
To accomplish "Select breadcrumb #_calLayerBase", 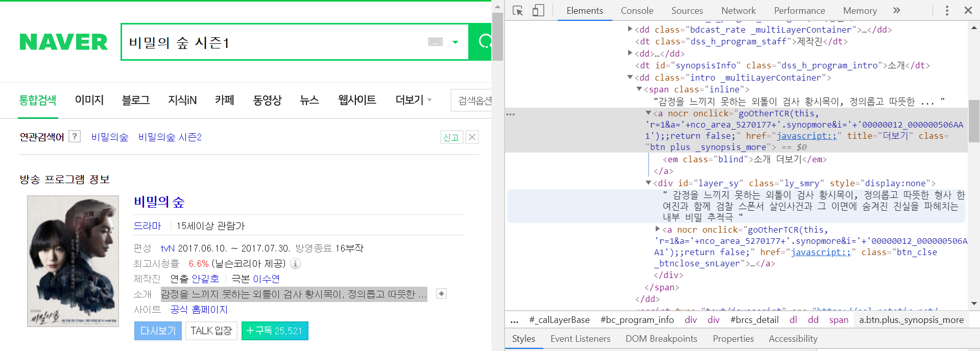I will [559, 320].
